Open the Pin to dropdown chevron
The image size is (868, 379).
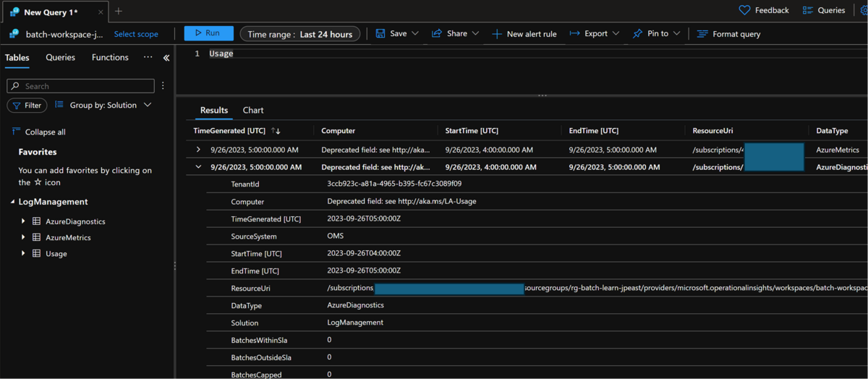pos(676,33)
